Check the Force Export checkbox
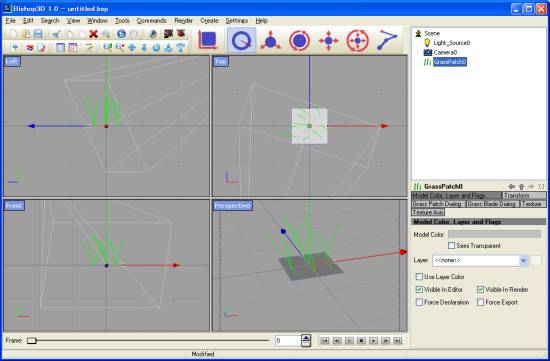 tap(481, 302)
